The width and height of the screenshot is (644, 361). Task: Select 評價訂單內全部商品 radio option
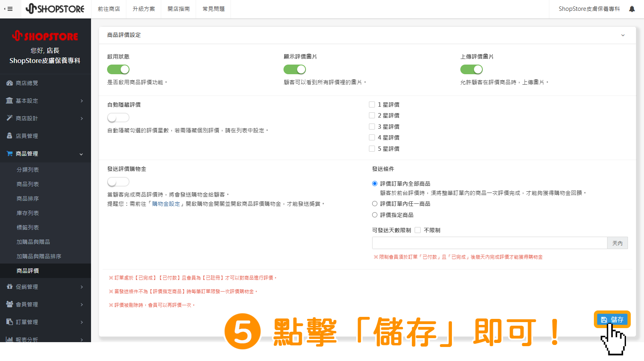pyautogui.click(x=375, y=184)
